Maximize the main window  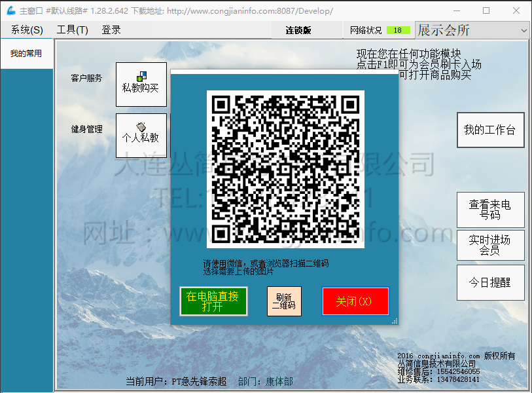(x=486, y=10)
